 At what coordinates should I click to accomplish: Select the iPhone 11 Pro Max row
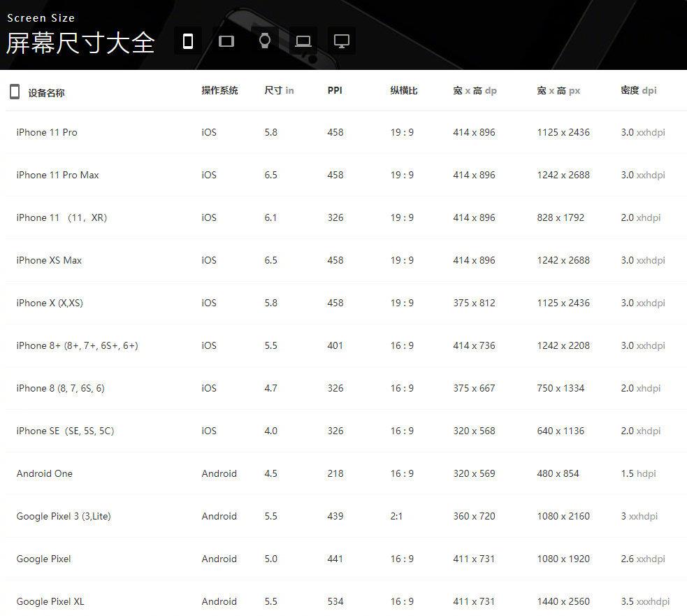click(57, 175)
